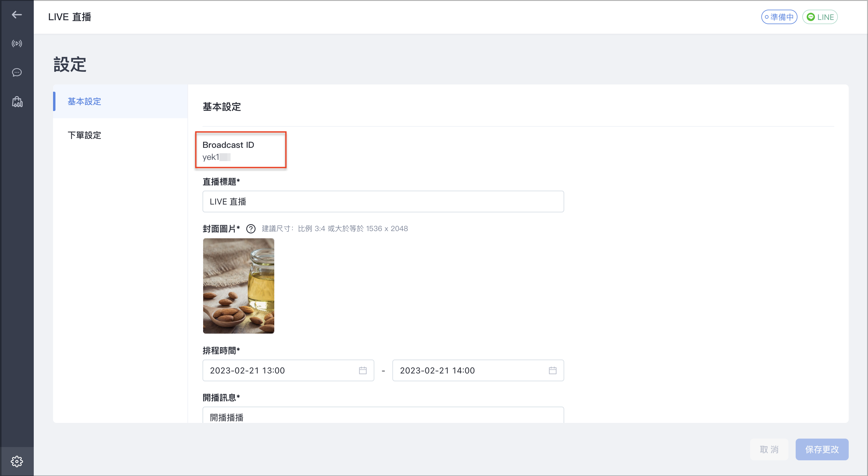
Task: Select the 基本設定 tab
Action: [x=120, y=101]
